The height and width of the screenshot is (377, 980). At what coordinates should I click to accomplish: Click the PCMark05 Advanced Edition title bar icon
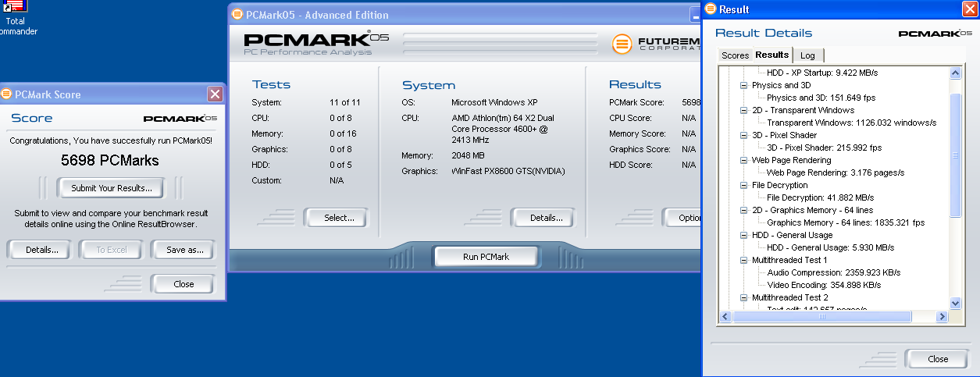(x=237, y=15)
